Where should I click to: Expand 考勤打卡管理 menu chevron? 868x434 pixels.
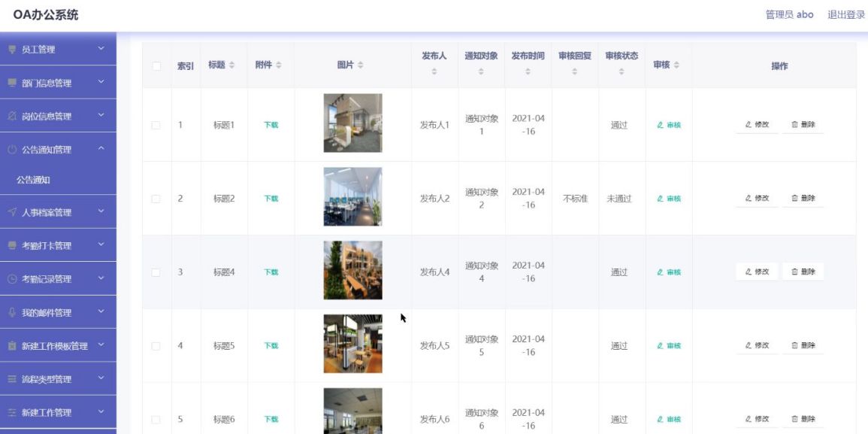[x=101, y=244]
